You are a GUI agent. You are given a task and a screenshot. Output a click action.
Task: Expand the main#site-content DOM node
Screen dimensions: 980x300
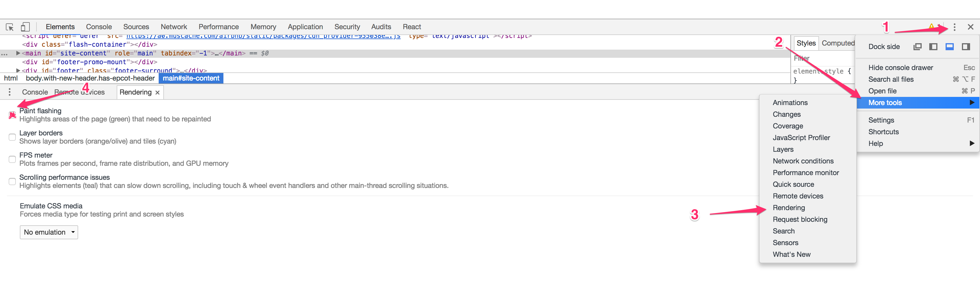(18, 53)
